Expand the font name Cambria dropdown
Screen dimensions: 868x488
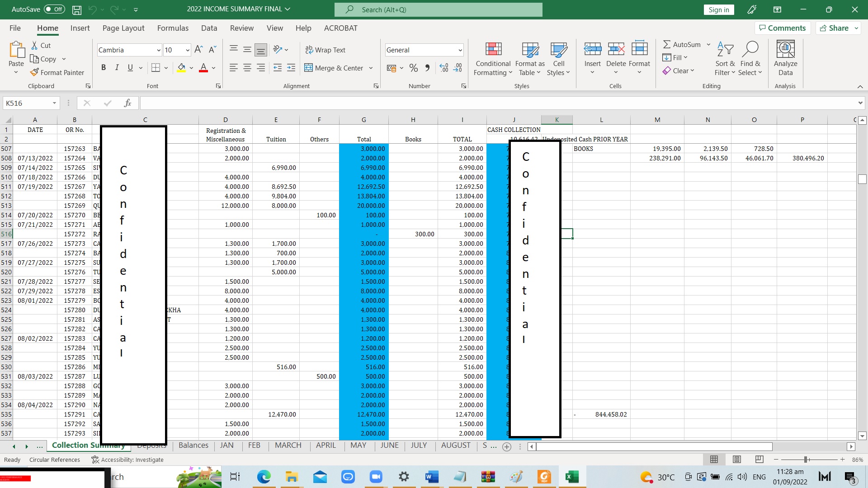[159, 50]
